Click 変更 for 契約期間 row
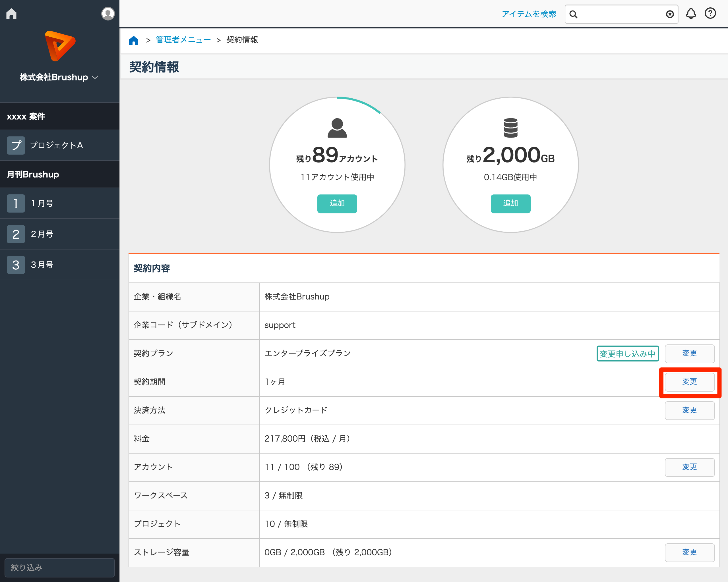The width and height of the screenshot is (728, 582). point(690,382)
